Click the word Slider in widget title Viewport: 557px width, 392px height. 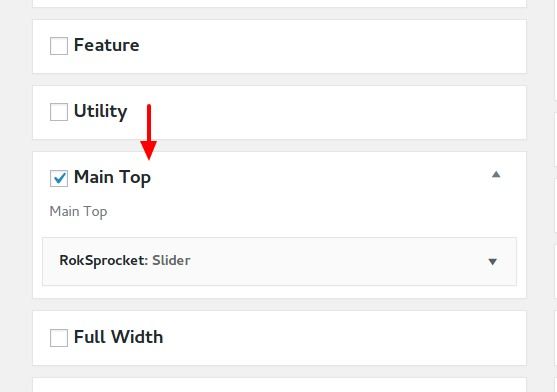[171, 260]
